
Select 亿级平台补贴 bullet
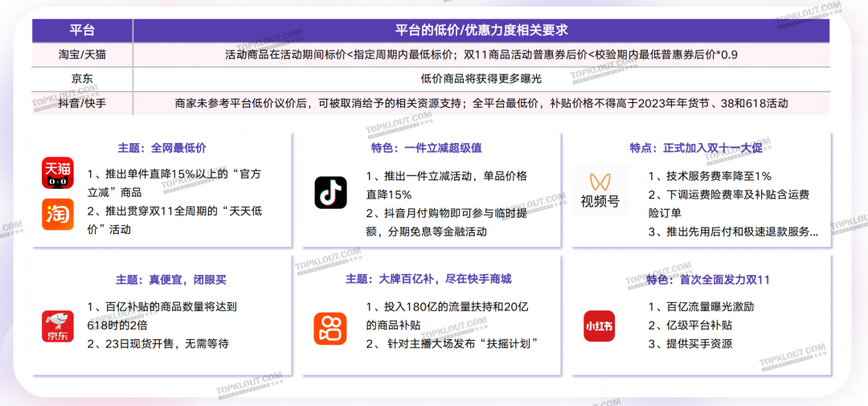(x=690, y=325)
